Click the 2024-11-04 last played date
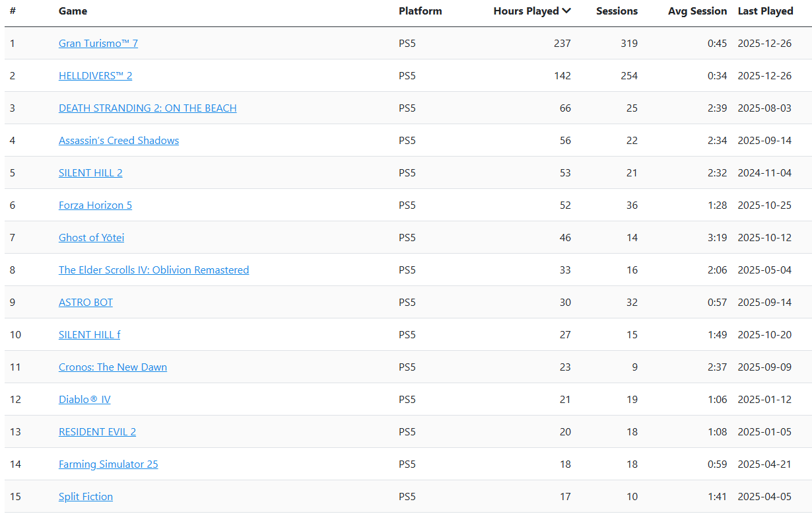Screen dimensions: 812x514 (764, 173)
